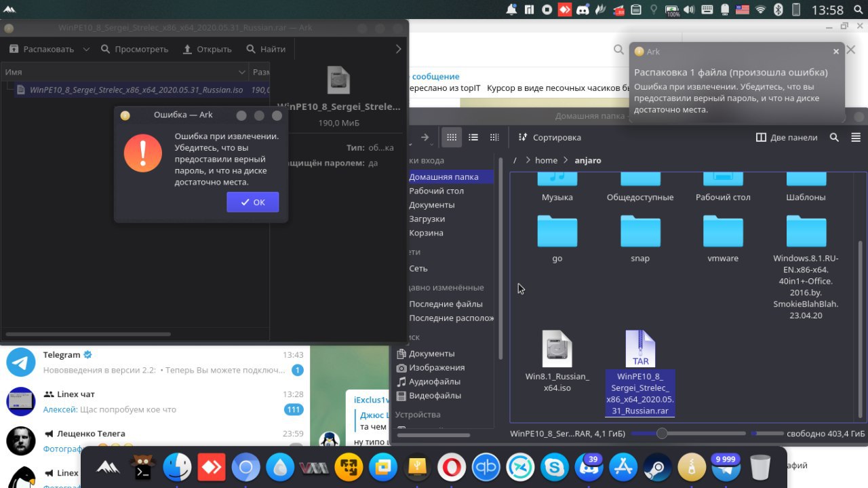The width and height of the screenshot is (868, 488).
Task: Click the Bluetooth tray icon
Action: [x=779, y=10]
